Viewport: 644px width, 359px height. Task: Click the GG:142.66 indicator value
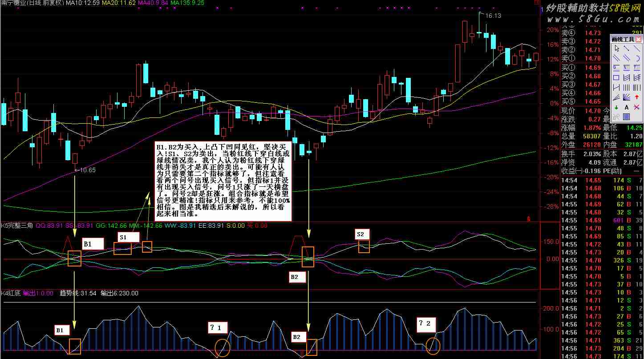[111, 226]
